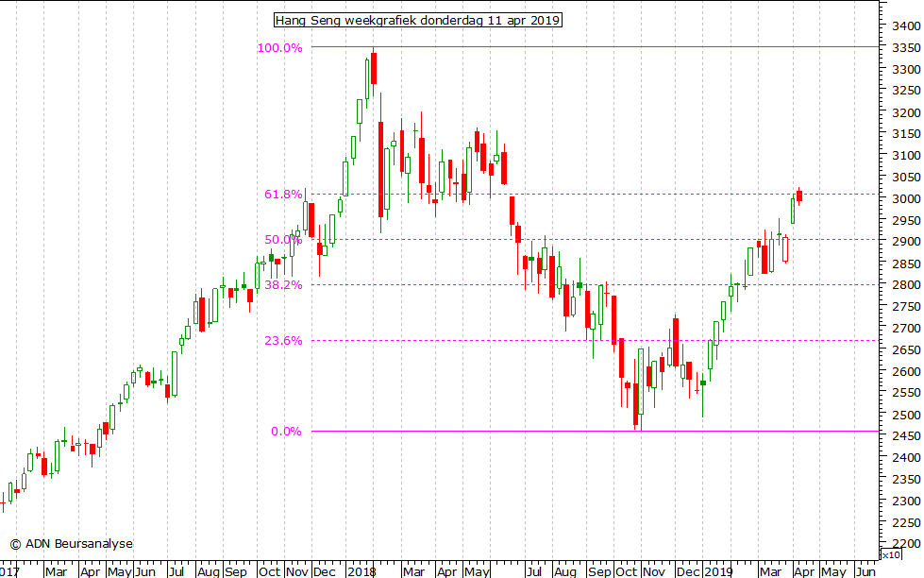This screenshot has height=578, width=924.
Task: Click the Dec label just before 2018
Action: pos(324,571)
